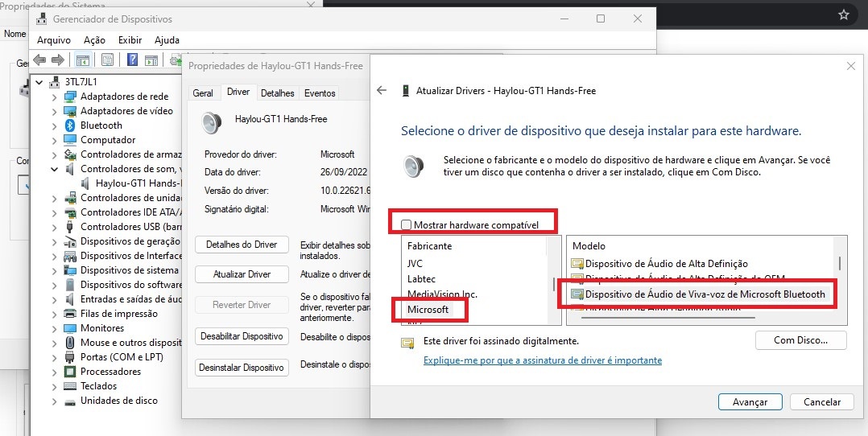This screenshot has width=868, height=436.
Task: Click the Monitores category icon
Action: [x=70, y=328]
